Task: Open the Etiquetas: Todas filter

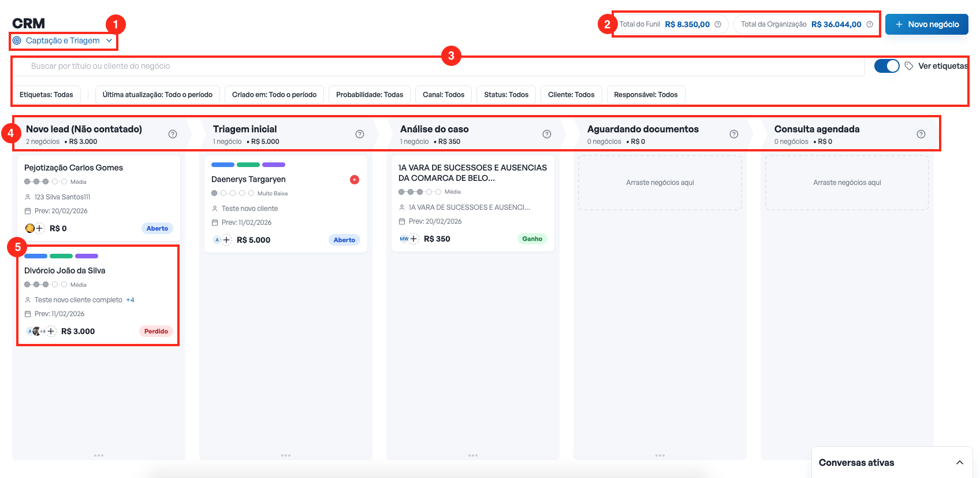Action: point(46,95)
